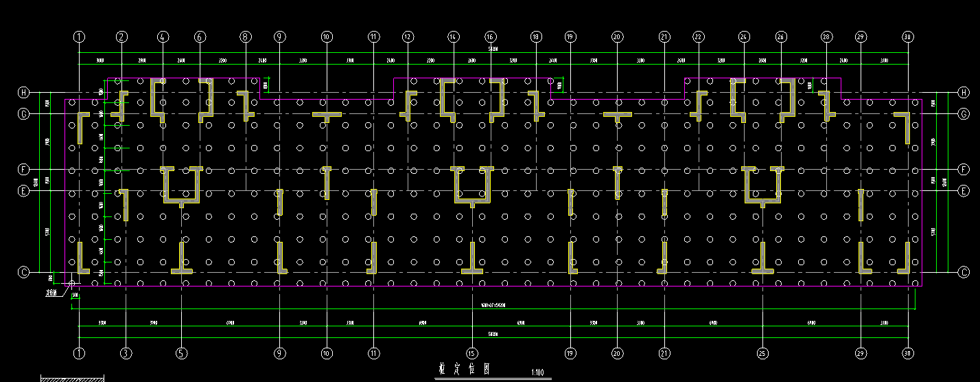Select axis bubble 4 in the drawing
This screenshot has height=382, width=980.
click(163, 36)
